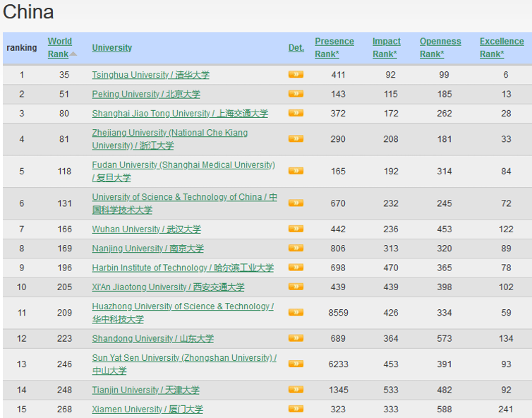Click the Det. column header link
Image resolution: width=532 pixels, height=418 pixels.
pos(296,48)
